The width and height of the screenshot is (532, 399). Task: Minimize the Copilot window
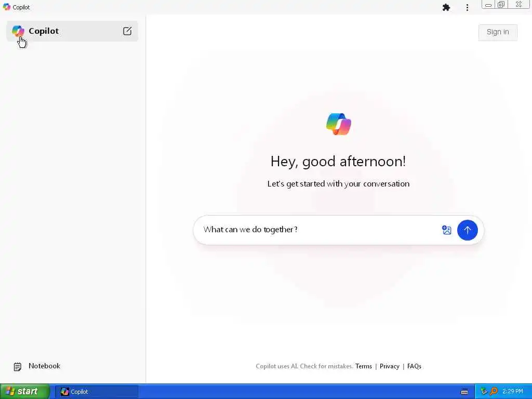pyautogui.click(x=488, y=5)
